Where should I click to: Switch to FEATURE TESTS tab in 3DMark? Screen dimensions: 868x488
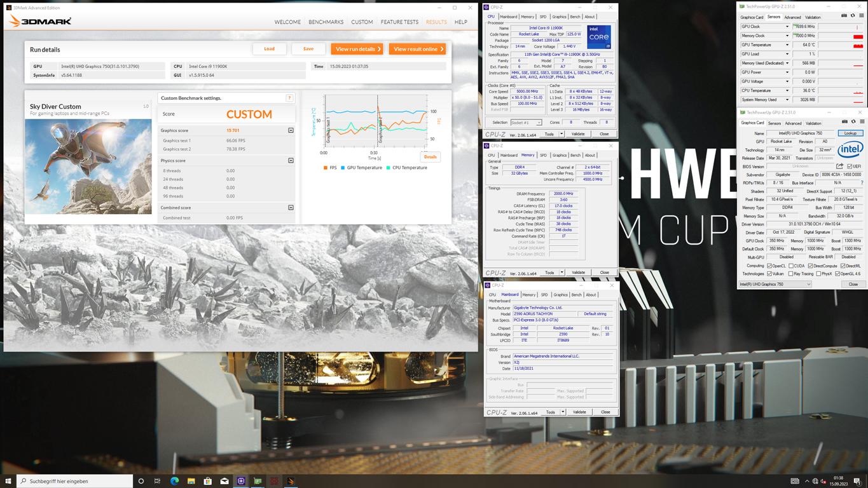click(x=399, y=22)
